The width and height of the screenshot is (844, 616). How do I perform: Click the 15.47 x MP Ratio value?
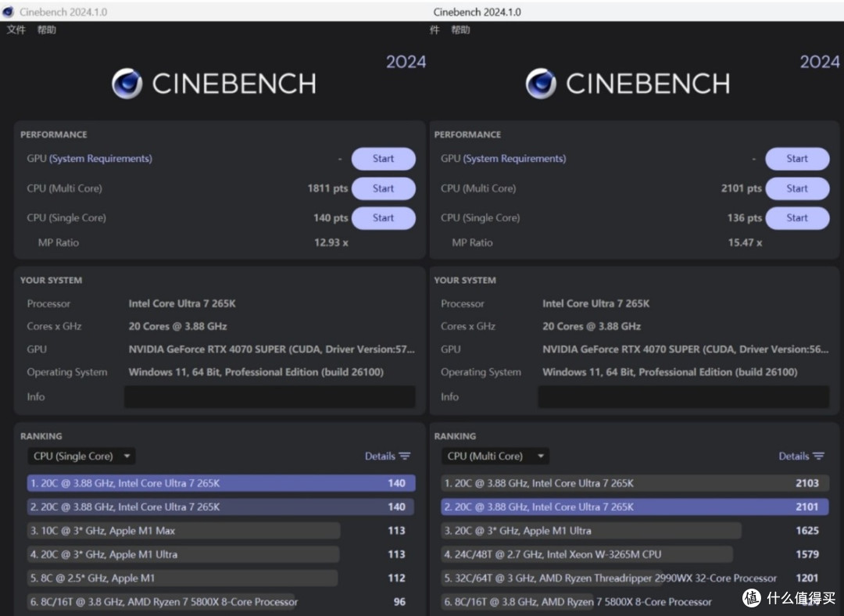click(x=745, y=243)
